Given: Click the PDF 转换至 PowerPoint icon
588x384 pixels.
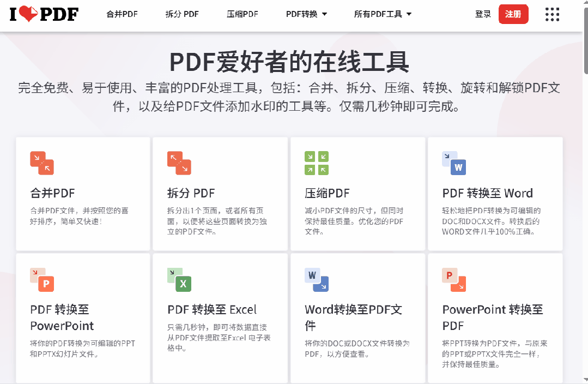Looking at the screenshot, I should [42, 280].
